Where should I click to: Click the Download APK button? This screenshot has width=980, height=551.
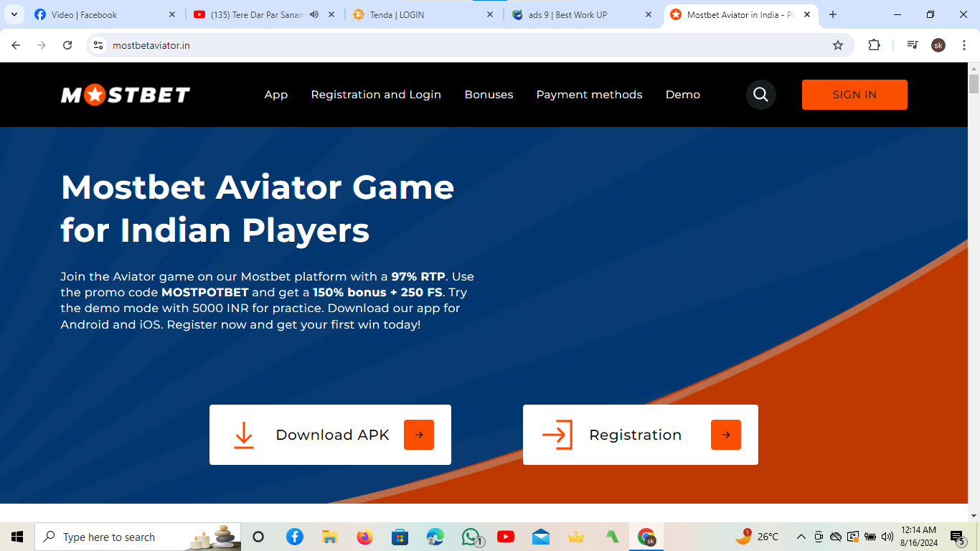coord(330,435)
